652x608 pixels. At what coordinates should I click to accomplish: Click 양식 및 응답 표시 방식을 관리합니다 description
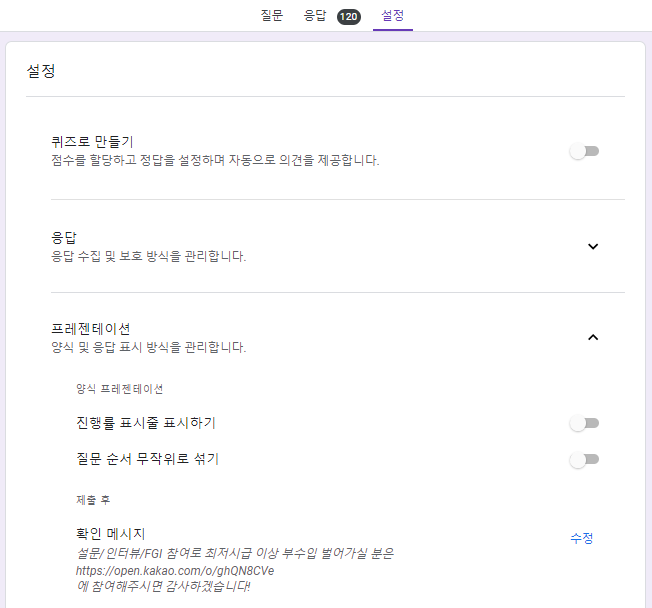pyautogui.click(x=148, y=347)
